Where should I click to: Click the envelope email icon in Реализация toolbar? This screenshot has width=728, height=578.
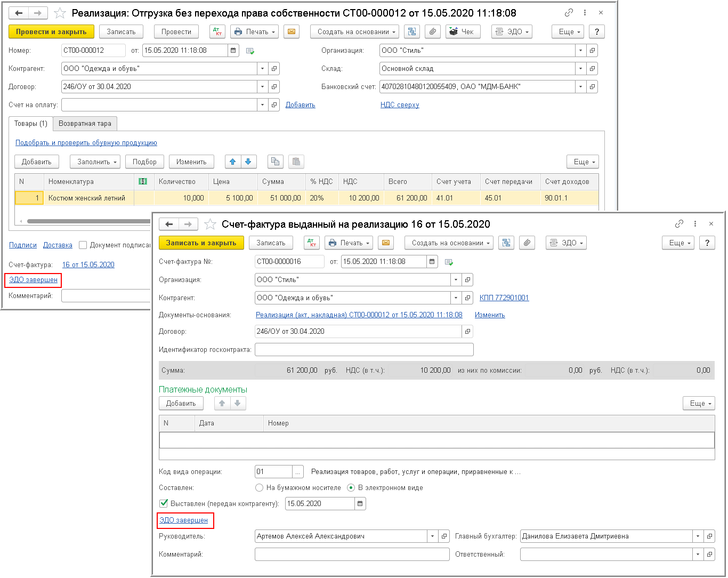(x=292, y=32)
